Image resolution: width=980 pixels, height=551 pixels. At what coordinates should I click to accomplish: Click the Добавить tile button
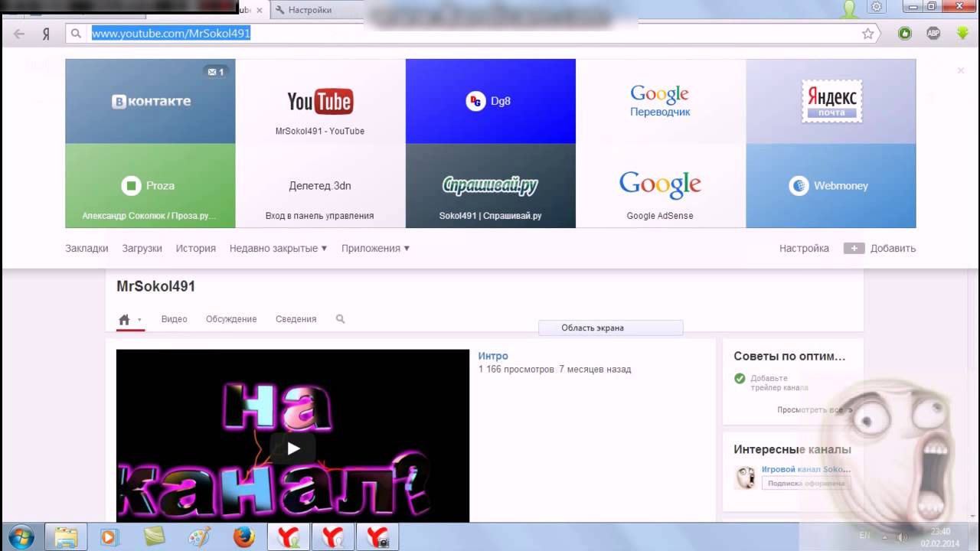[x=880, y=248]
